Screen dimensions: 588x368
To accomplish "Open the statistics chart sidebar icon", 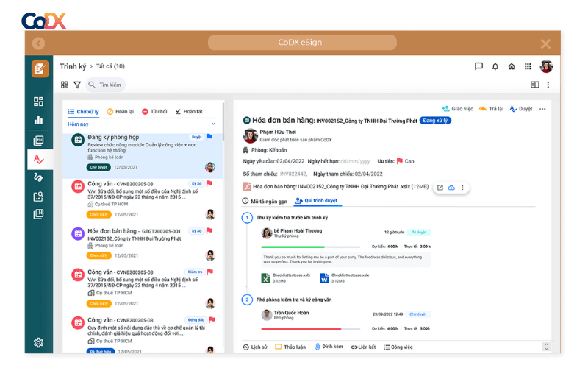I will coord(38,120).
